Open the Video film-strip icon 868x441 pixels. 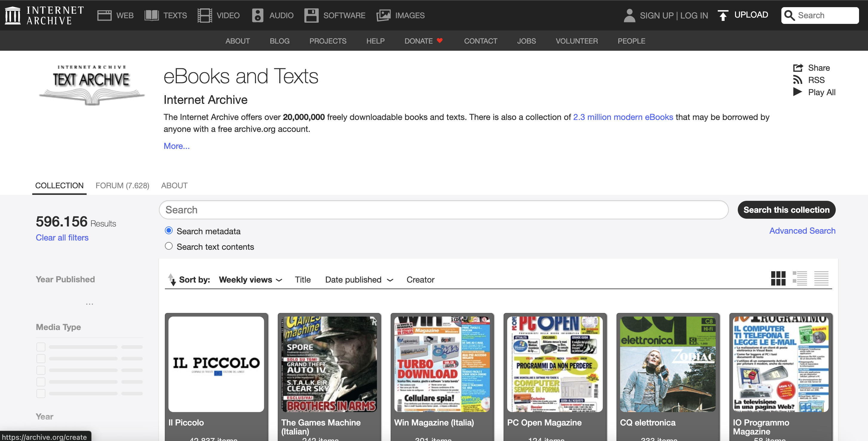tap(205, 16)
